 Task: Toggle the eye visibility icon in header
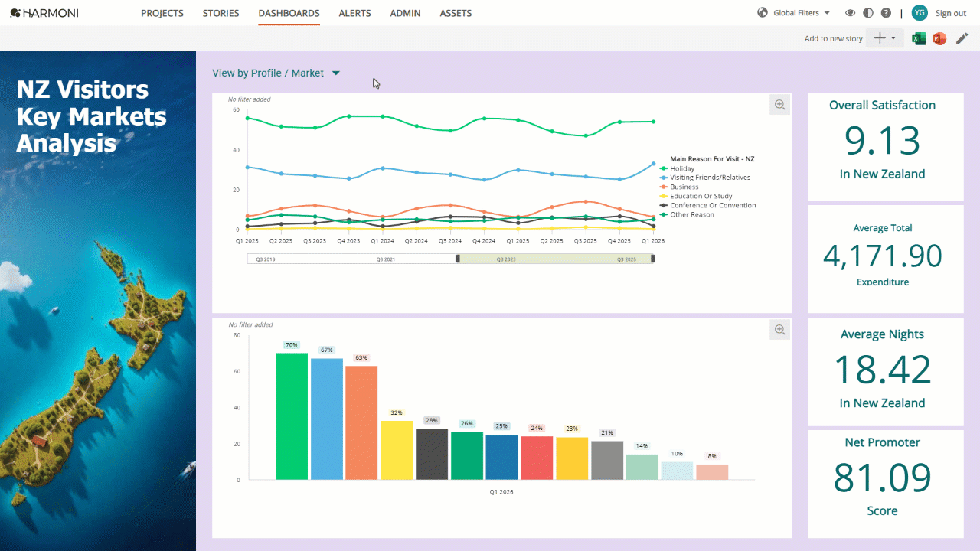(x=850, y=13)
